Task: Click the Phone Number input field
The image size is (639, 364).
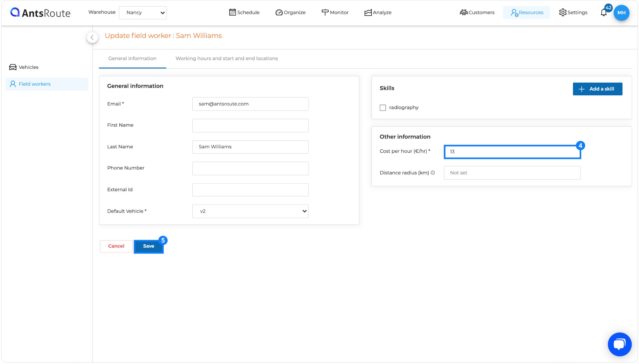Action: click(x=250, y=168)
